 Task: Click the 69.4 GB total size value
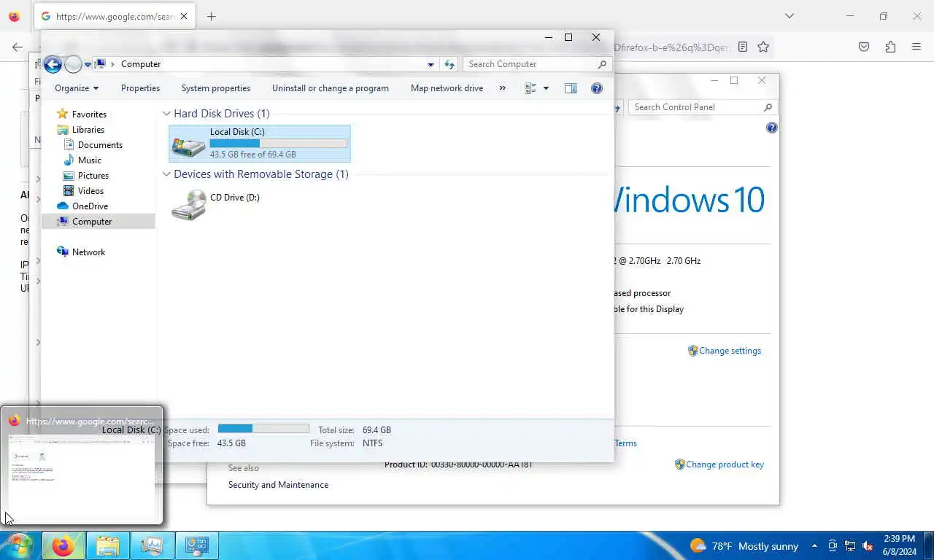click(377, 430)
